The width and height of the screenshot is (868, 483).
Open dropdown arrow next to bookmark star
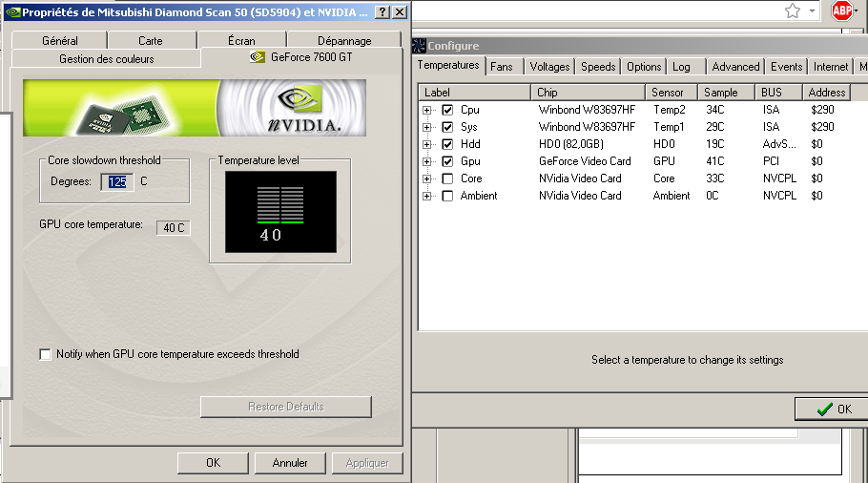[x=812, y=11]
